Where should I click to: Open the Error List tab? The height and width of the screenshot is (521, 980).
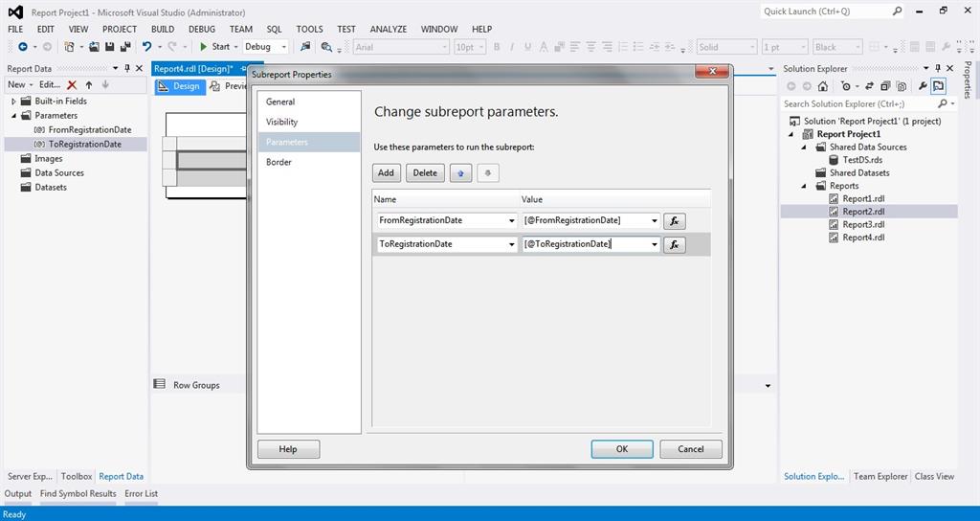142,493
